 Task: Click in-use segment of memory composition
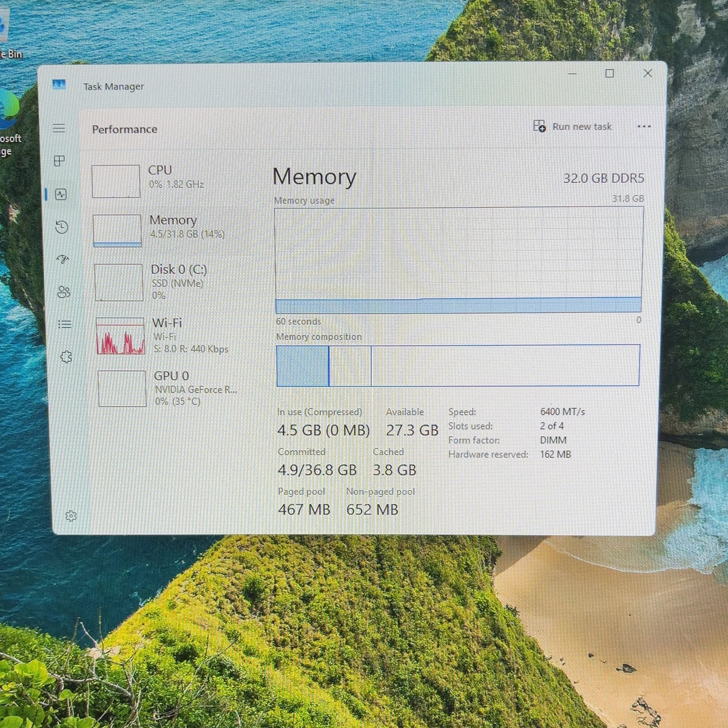coord(303,366)
